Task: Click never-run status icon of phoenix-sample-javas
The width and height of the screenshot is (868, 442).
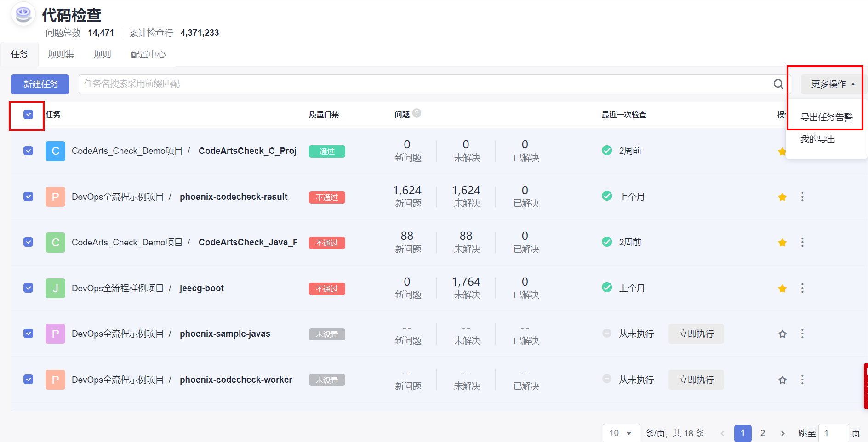Action: [607, 333]
